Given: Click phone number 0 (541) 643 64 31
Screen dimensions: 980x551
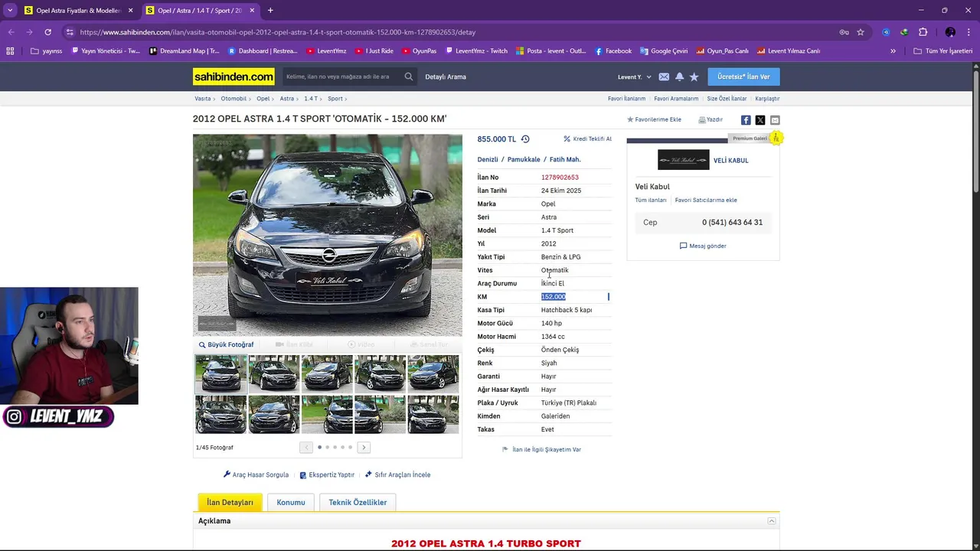Looking at the screenshot, I should click(732, 223).
